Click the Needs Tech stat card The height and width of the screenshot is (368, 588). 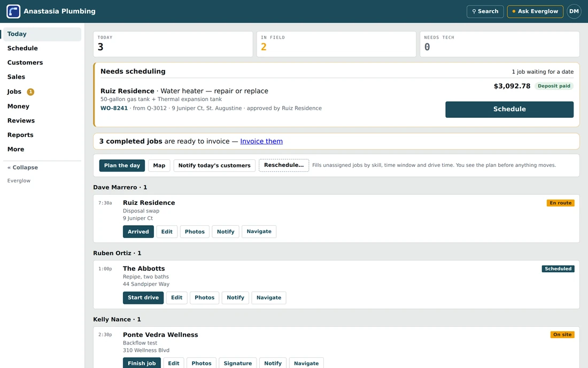click(499, 44)
